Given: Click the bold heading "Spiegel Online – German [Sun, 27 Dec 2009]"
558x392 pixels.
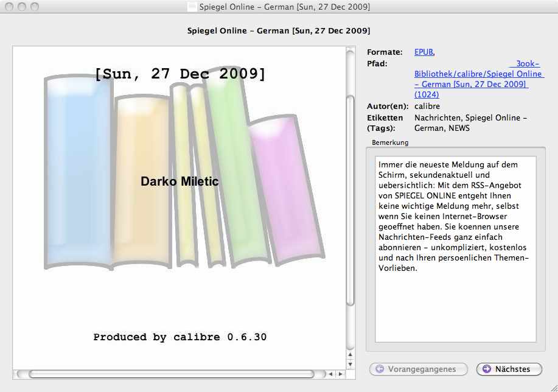Looking at the screenshot, I should pos(279,30).
